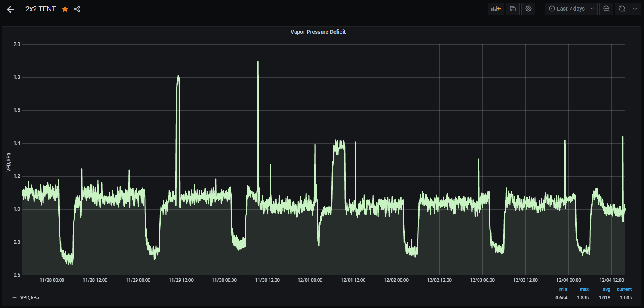Click the 12/04 12:00 x-axis label

tap(611, 280)
